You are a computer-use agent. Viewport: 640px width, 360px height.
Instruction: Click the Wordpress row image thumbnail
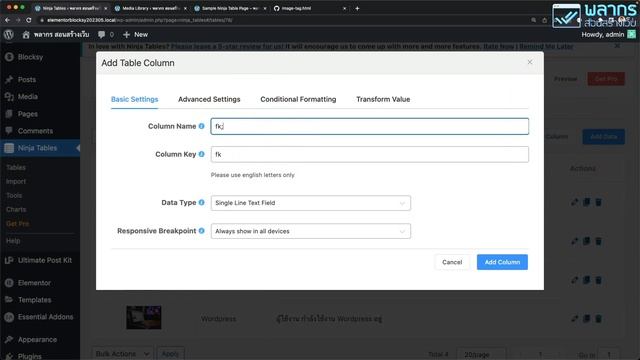144,317
